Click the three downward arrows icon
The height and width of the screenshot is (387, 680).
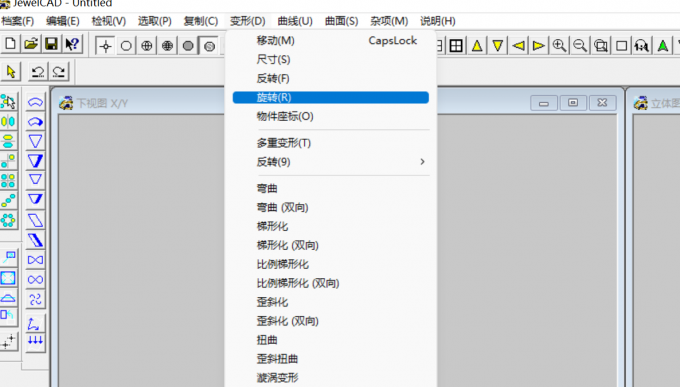[35, 341]
